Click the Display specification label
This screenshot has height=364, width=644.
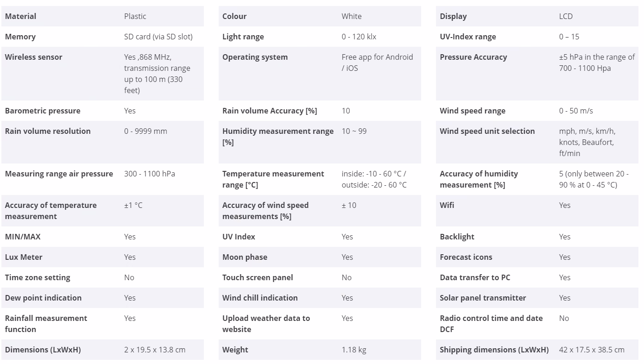(453, 16)
